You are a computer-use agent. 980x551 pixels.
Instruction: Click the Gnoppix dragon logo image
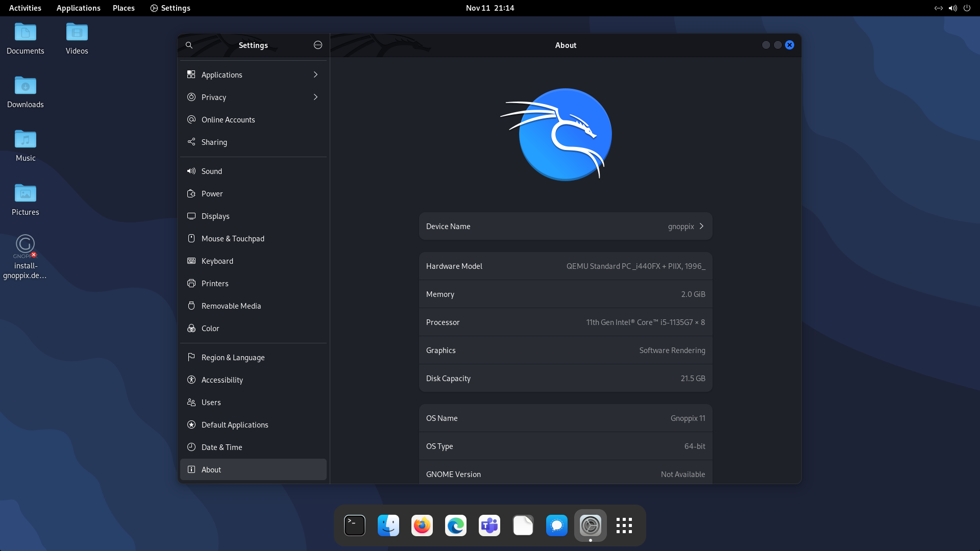tap(556, 134)
